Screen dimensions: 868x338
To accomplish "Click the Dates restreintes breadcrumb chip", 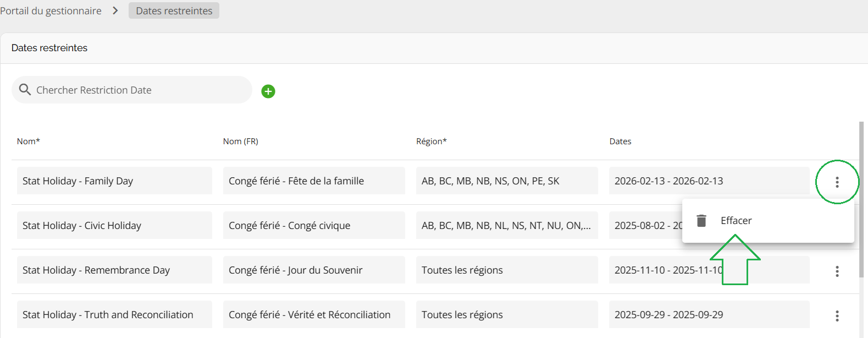I will (174, 11).
